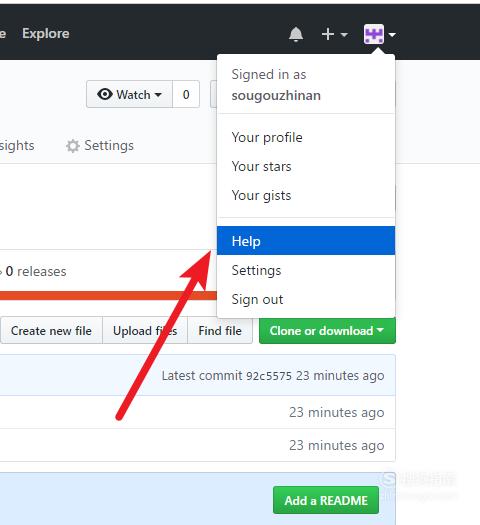Choose Settings in the user menu
The height and width of the screenshot is (525, 480).
click(306, 270)
